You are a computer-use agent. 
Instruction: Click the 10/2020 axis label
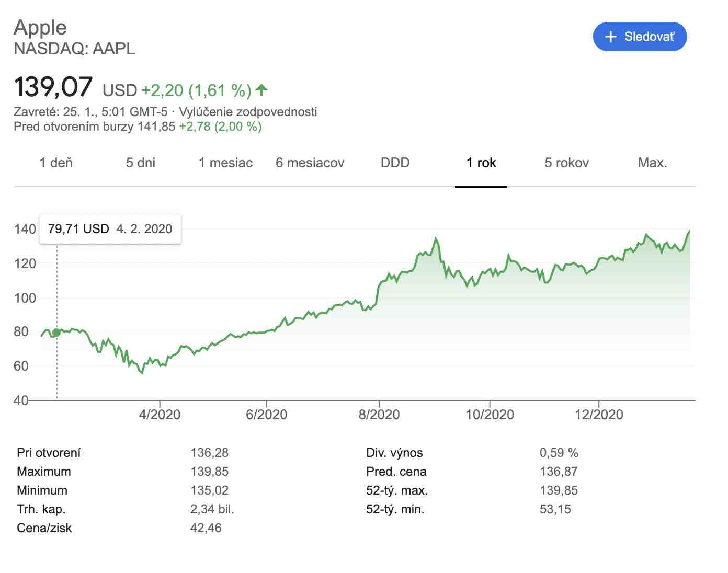point(490,415)
